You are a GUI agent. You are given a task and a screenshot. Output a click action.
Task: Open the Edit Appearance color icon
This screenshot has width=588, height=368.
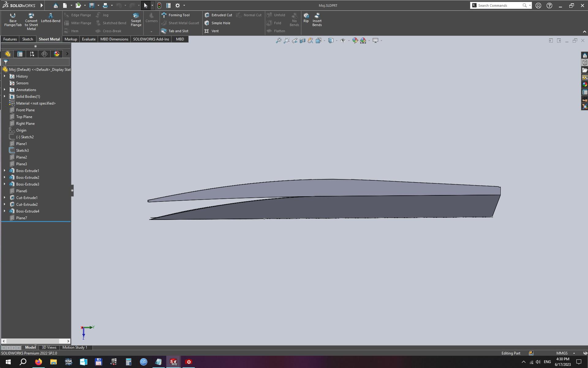pos(355,40)
